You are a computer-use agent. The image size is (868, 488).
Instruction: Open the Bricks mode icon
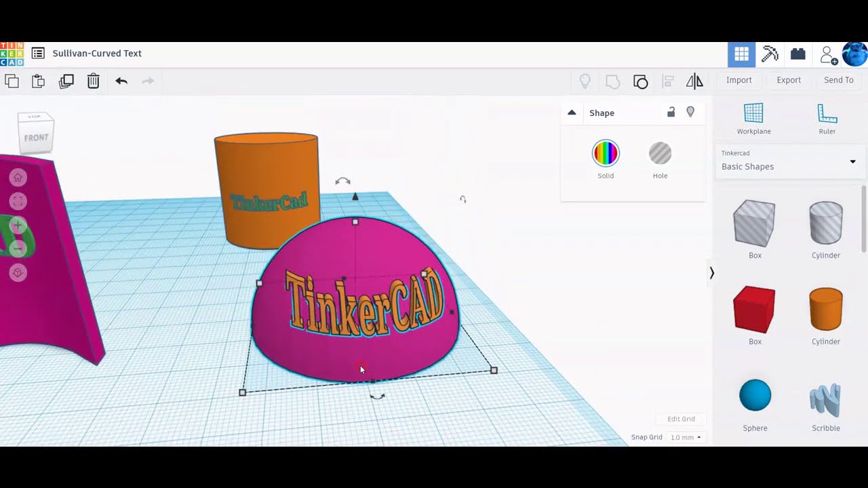(x=798, y=54)
